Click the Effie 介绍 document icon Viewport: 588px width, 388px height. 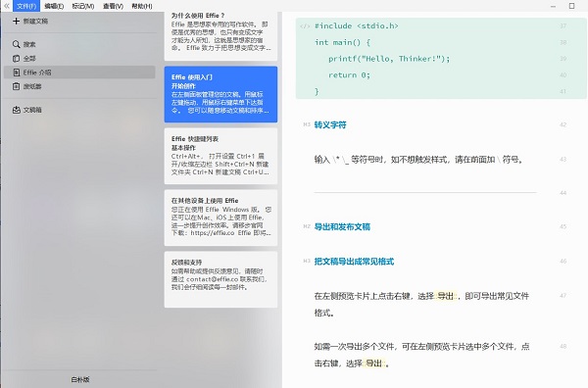point(16,73)
